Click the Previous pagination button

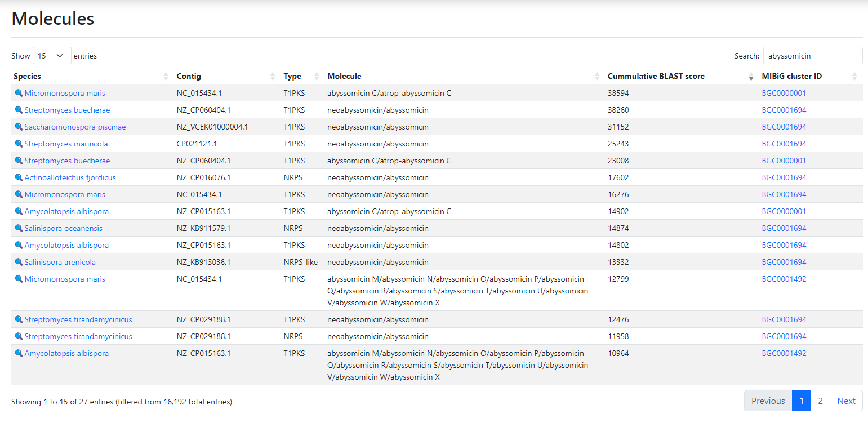[768, 401]
